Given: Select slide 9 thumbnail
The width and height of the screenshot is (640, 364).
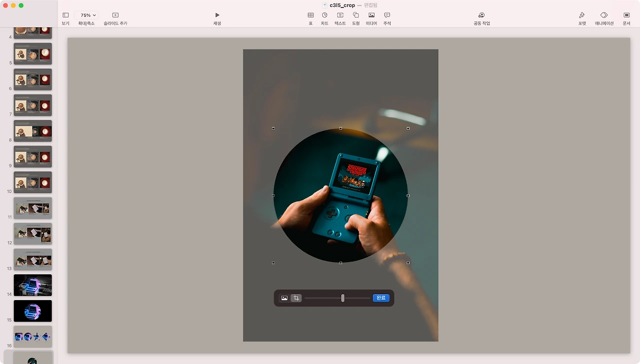Looking at the screenshot, I should [x=32, y=156].
